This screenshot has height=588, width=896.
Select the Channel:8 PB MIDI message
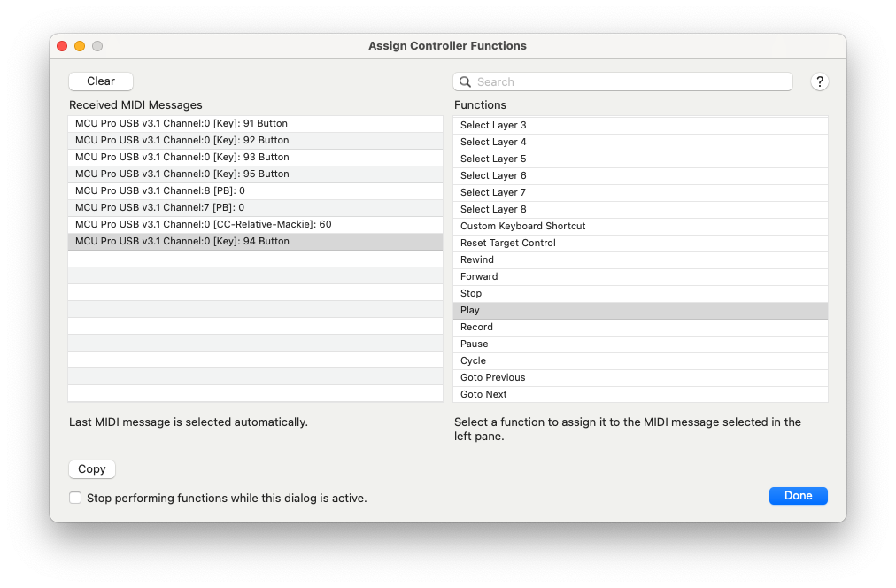255,190
